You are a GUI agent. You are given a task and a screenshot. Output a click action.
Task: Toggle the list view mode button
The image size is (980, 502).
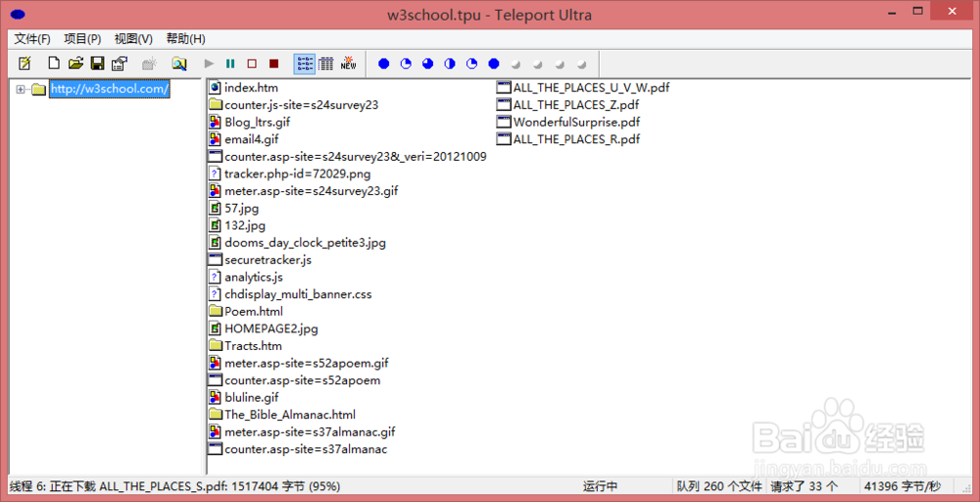(305, 63)
